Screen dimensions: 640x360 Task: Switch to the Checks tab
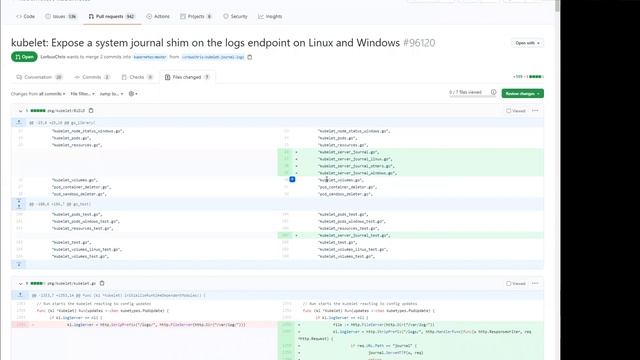pos(137,77)
